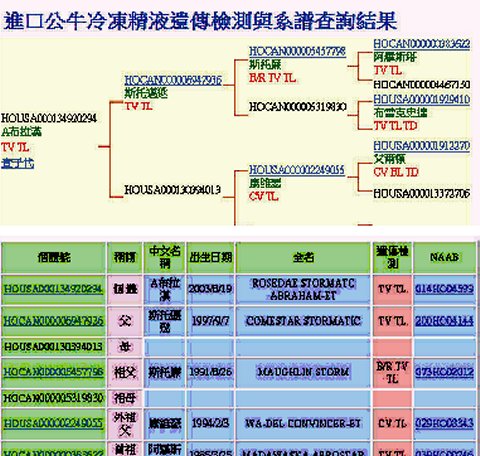Viewport: 480px width, 456px height.
Task: Open the 查子代 offspring link
Action: (x=17, y=163)
